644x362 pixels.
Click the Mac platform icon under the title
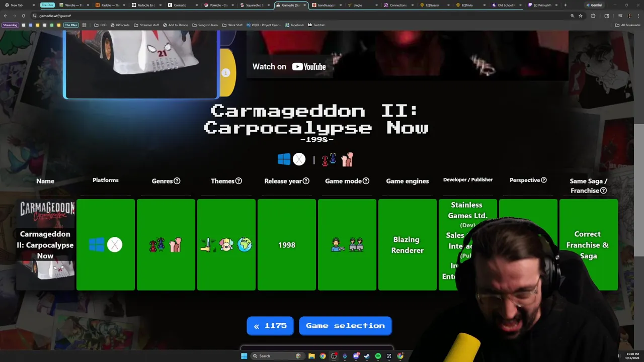point(299,159)
